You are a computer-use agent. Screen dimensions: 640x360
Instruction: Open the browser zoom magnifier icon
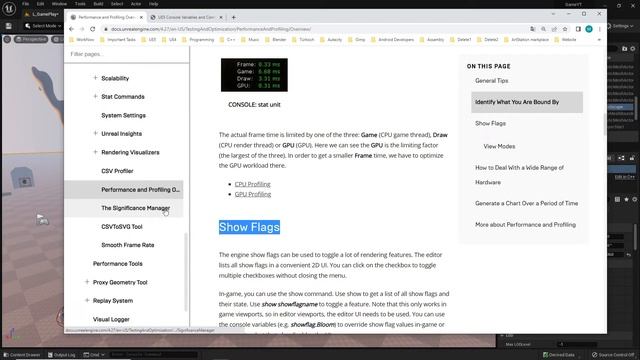click(543, 29)
